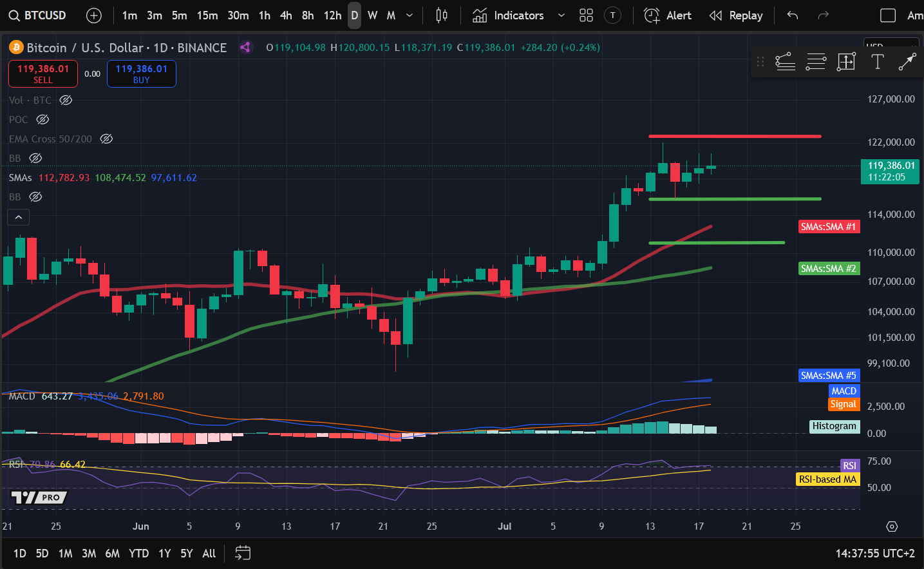Set date range to 5D
This screenshot has height=569, width=924.
tap(42, 553)
